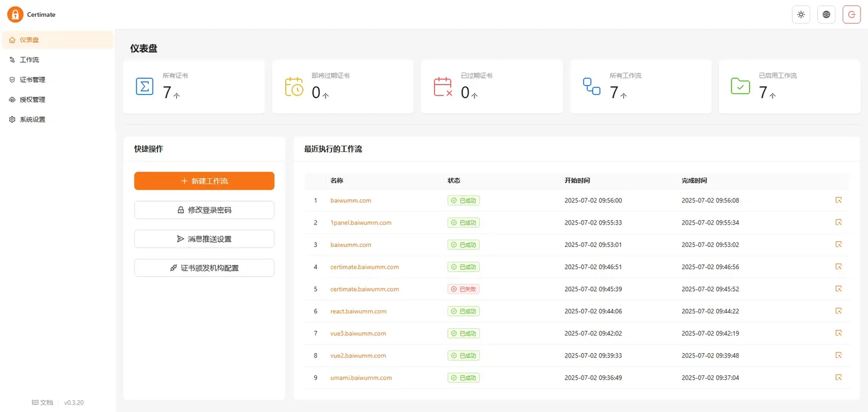
Task: Click the 快捷操作 heading
Action: point(149,149)
